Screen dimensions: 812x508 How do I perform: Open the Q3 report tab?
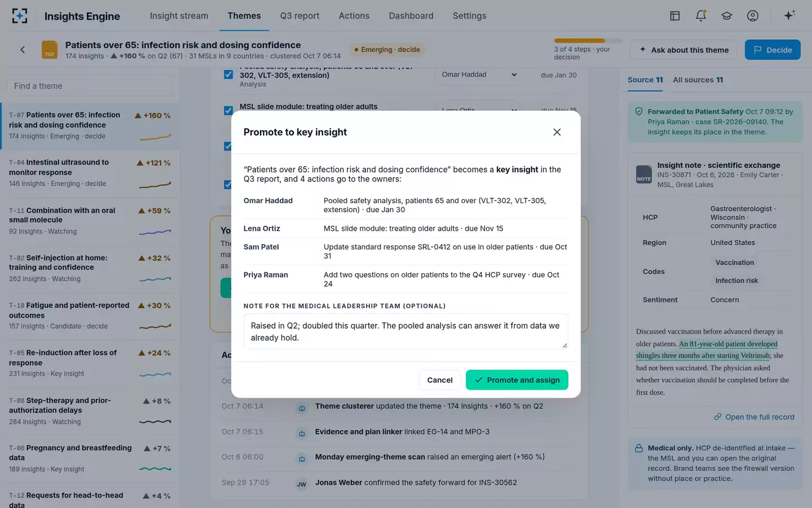click(x=299, y=16)
